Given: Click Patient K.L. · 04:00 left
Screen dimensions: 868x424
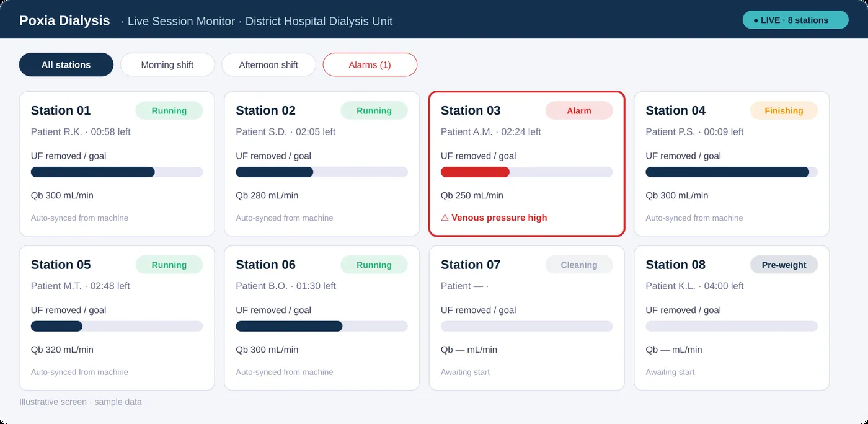Looking at the screenshot, I should click(695, 286).
